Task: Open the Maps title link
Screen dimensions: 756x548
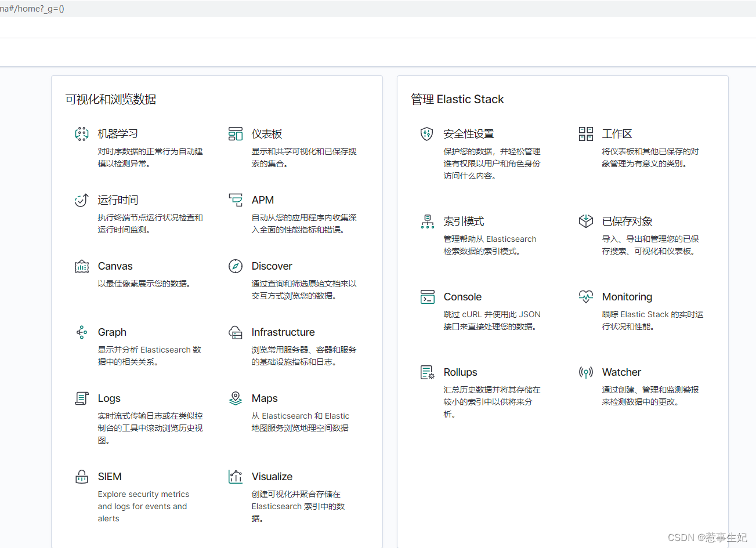Action: tap(265, 398)
